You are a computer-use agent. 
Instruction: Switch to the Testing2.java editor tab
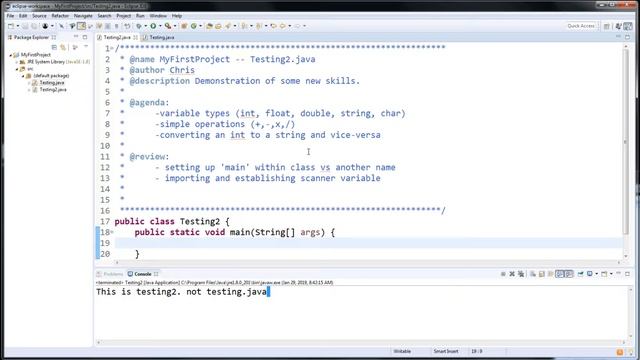click(x=117, y=37)
